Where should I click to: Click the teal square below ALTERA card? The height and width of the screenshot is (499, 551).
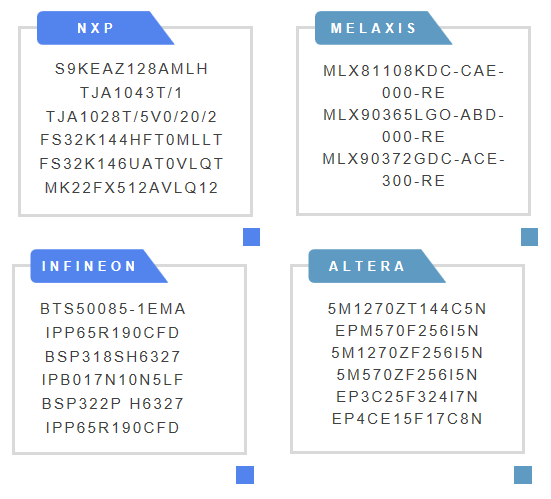pyautogui.click(x=523, y=475)
